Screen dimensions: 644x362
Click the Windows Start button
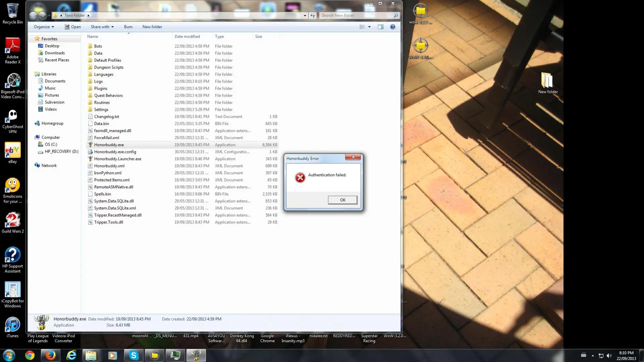click(x=9, y=355)
